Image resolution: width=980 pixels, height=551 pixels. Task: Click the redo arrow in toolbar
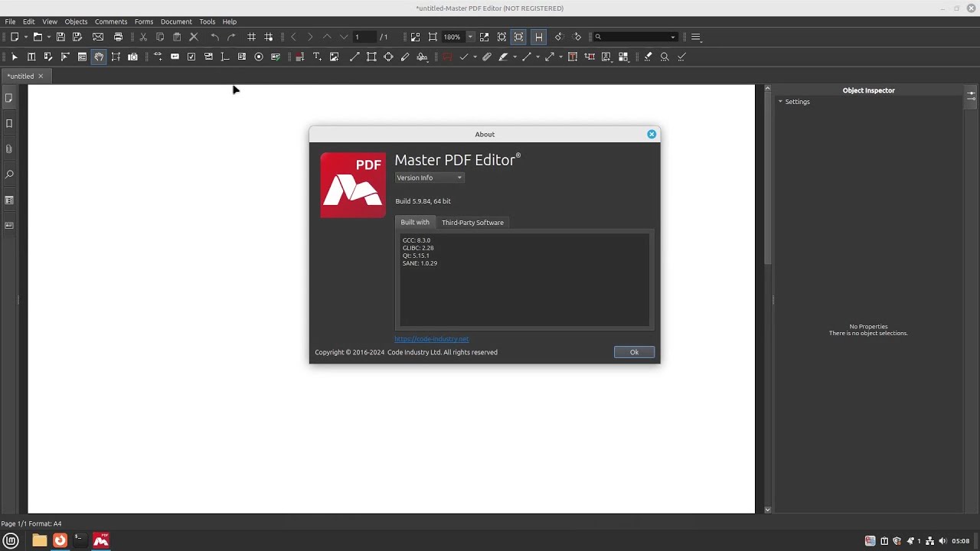click(231, 37)
